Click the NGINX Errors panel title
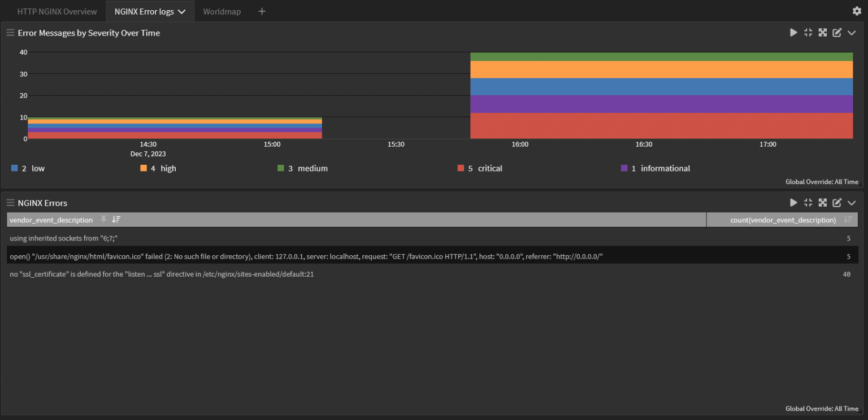The height and width of the screenshot is (420, 868). pos(42,203)
